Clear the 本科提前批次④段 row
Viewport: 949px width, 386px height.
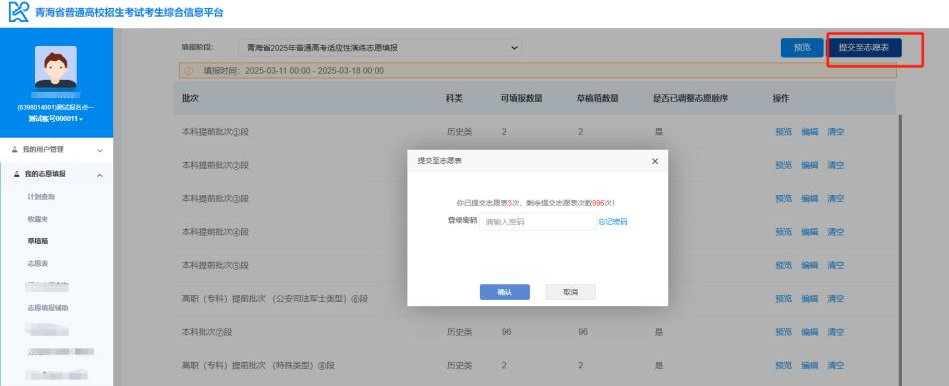(x=835, y=232)
